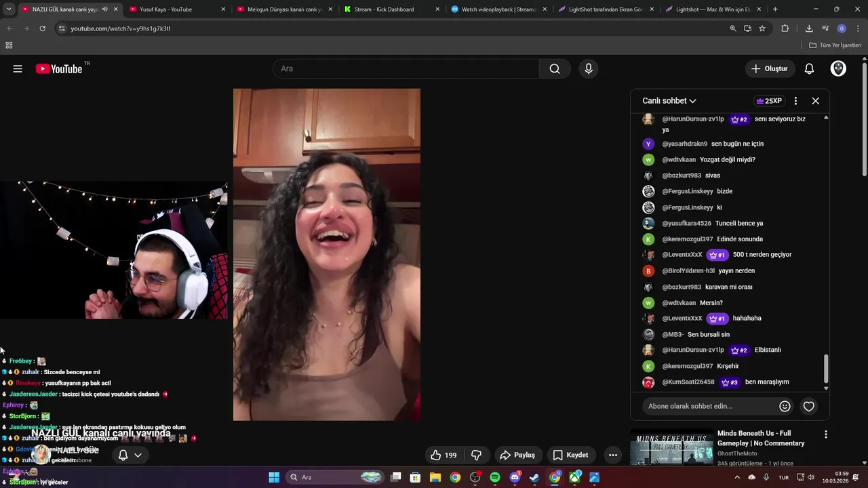The image size is (868, 488).
Task: Click @KumSaati26458 chat message 'ben maraşlıyım'
Action: pyautogui.click(x=767, y=382)
